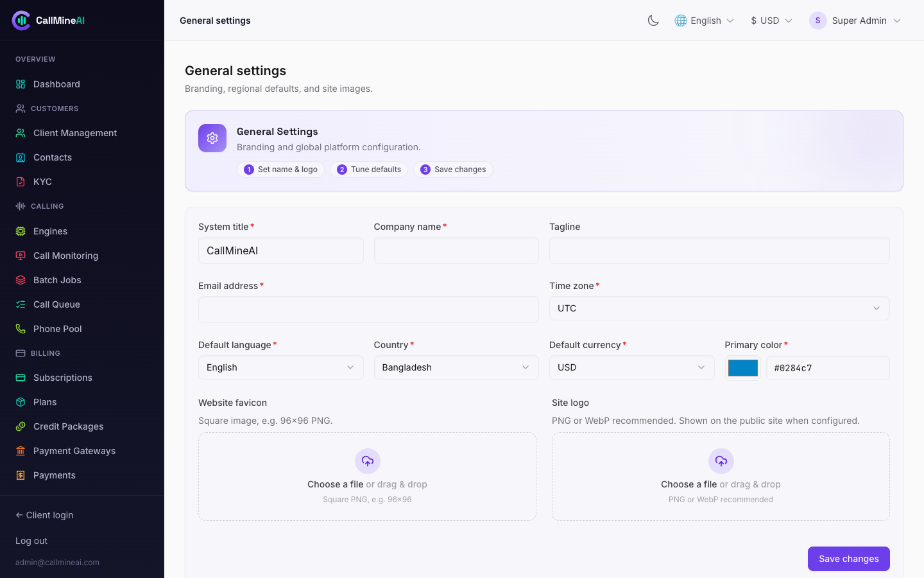
Task: Click the globe language icon
Action: [x=681, y=21]
